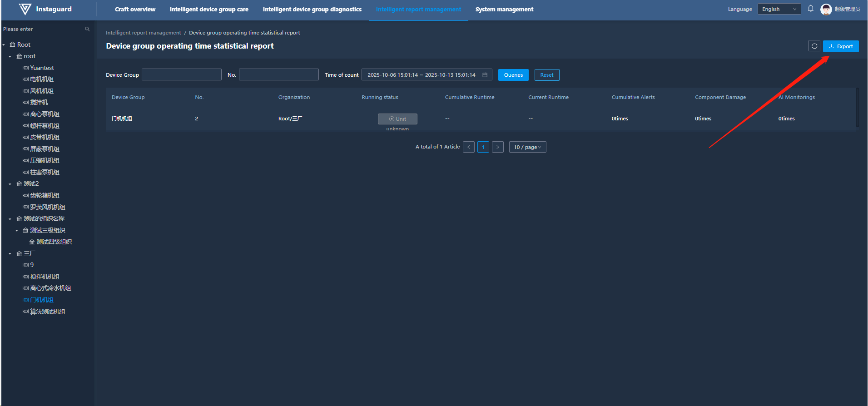Select the highlighted 门机机组 tree item
868x406 pixels.
click(x=42, y=300)
